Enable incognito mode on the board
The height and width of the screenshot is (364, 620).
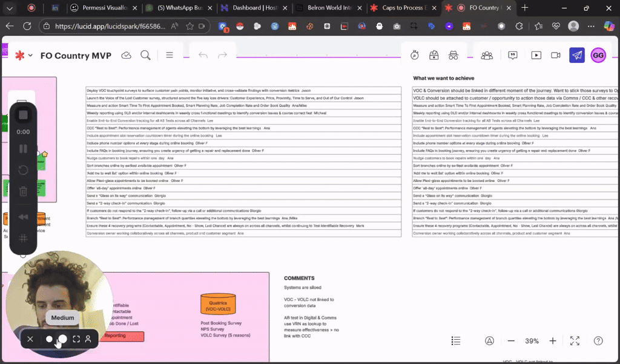[x=453, y=55]
